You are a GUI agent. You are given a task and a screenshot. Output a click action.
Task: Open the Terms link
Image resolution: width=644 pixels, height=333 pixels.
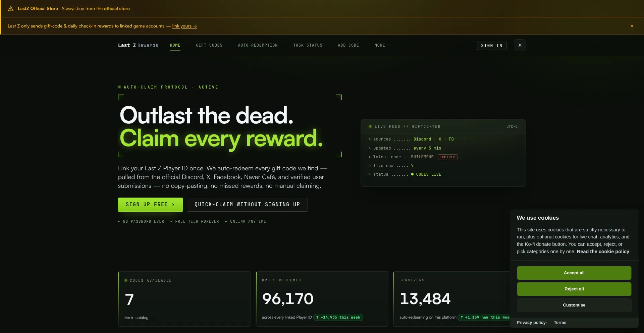coord(560,323)
